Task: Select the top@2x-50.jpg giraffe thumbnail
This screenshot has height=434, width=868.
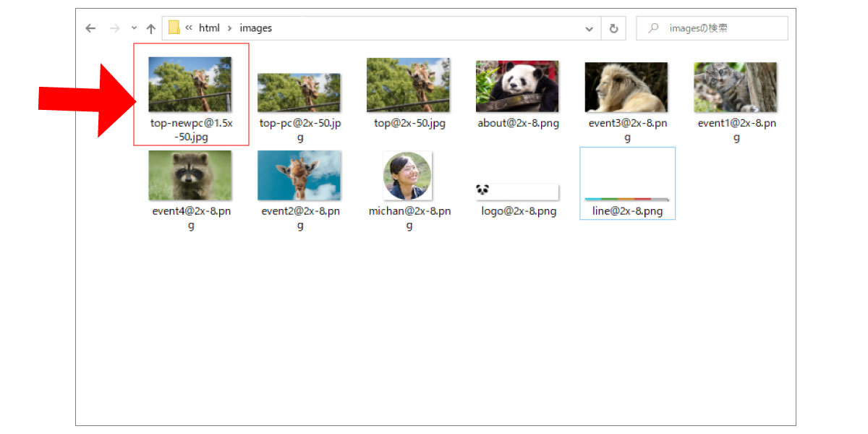Action: click(x=409, y=85)
